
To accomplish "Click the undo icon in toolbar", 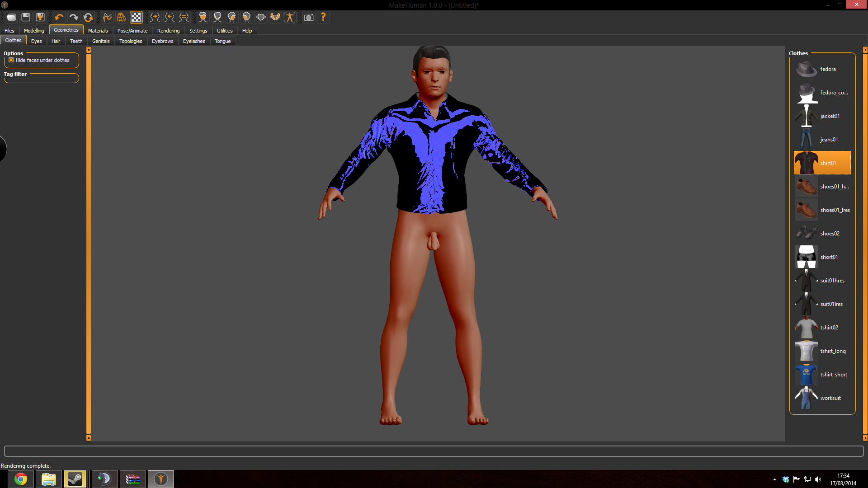I will pyautogui.click(x=60, y=17).
